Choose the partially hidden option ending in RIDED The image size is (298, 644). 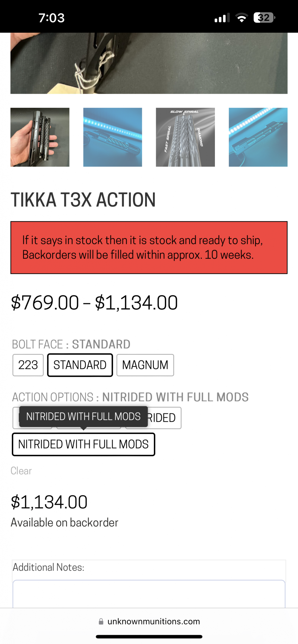pyautogui.click(x=164, y=418)
